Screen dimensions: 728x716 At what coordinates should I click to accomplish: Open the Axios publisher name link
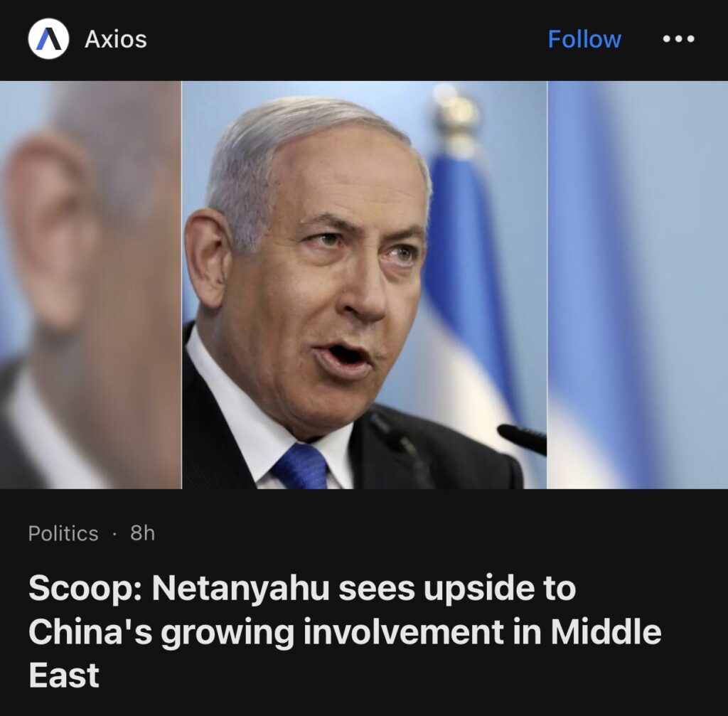(x=116, y=39)
